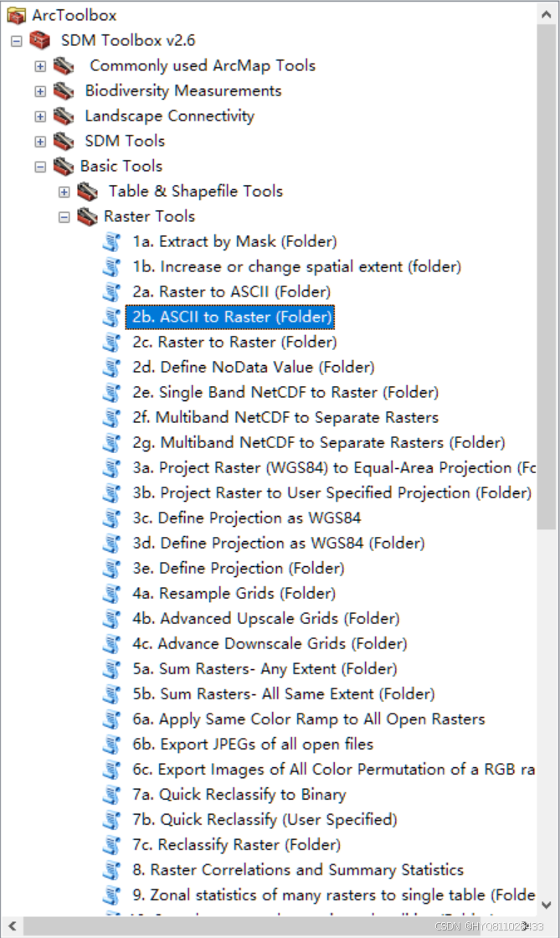This screenshot has height=938, width=560.
Task: Click the script icon for 2a. Raster to ASCII
Action: pyautogui.click(x=112, y=292)
